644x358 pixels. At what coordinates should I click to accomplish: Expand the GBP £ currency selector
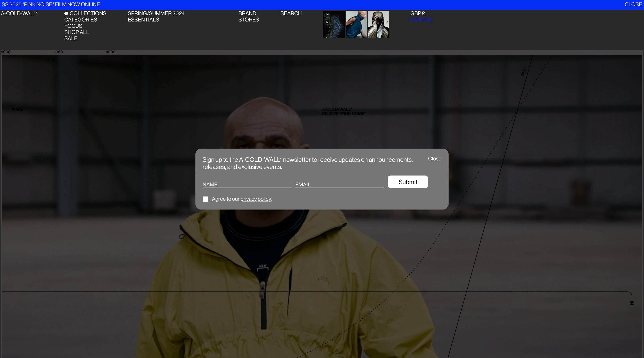pyautogui.click(x=417, y=13)
